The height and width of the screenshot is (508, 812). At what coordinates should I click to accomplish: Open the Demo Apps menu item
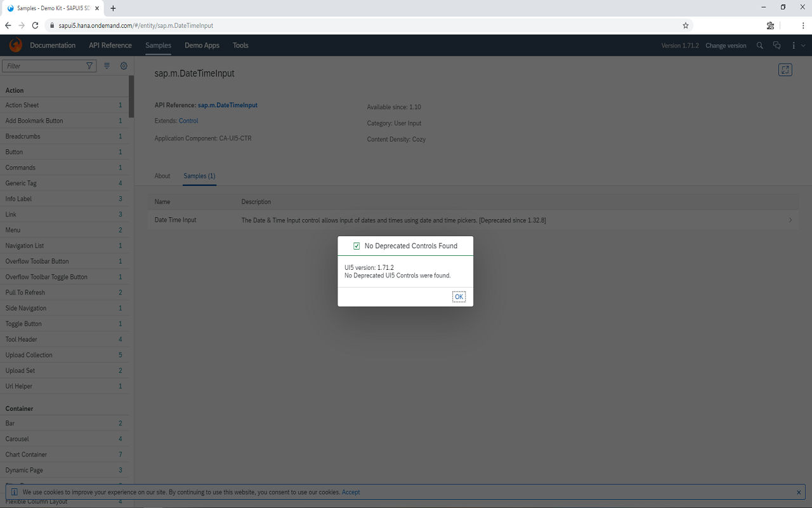click(202, 45)
